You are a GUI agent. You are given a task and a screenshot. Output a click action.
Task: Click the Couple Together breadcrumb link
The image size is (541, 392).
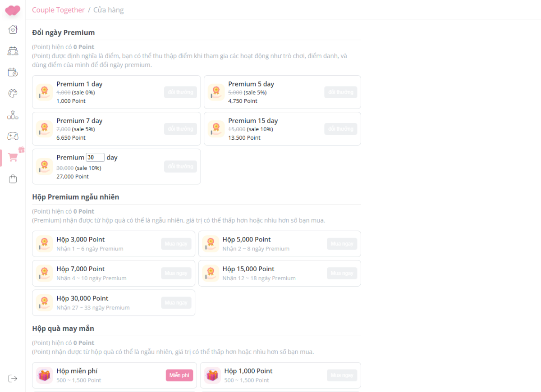point(58,10)
